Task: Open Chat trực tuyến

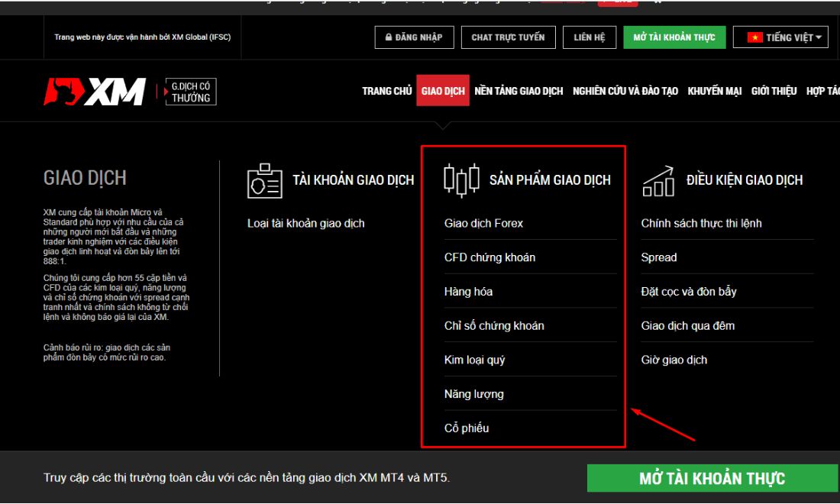Action: 508,37
